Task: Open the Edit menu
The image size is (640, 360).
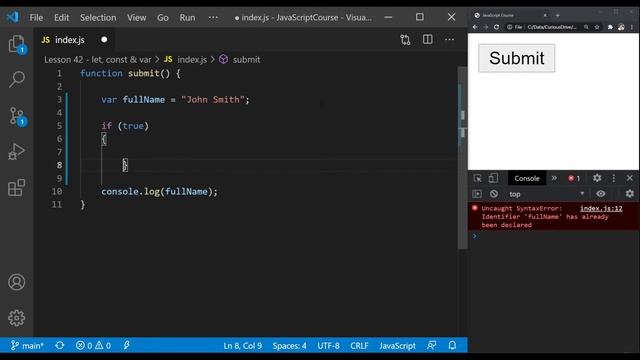Action: (62, 18)
